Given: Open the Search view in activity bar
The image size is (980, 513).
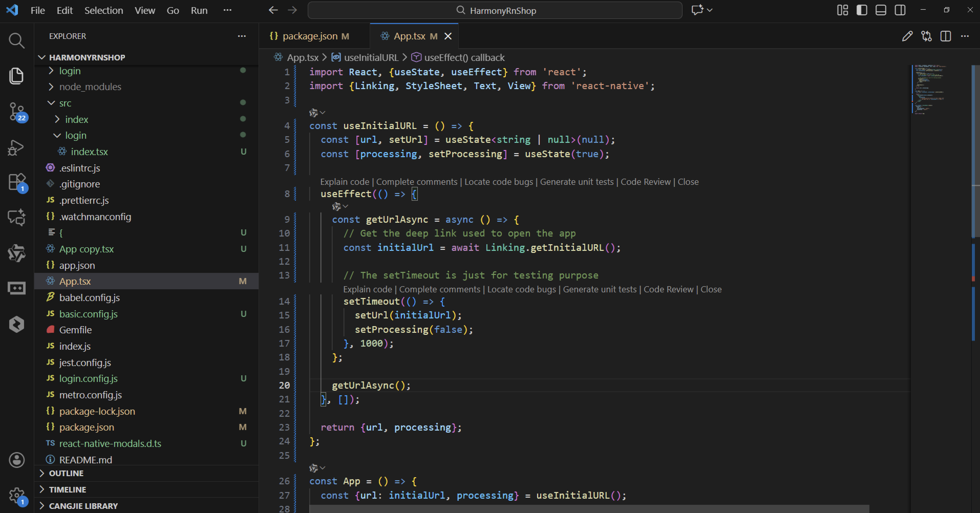Looking at the screenshot, I should (16, 40).
